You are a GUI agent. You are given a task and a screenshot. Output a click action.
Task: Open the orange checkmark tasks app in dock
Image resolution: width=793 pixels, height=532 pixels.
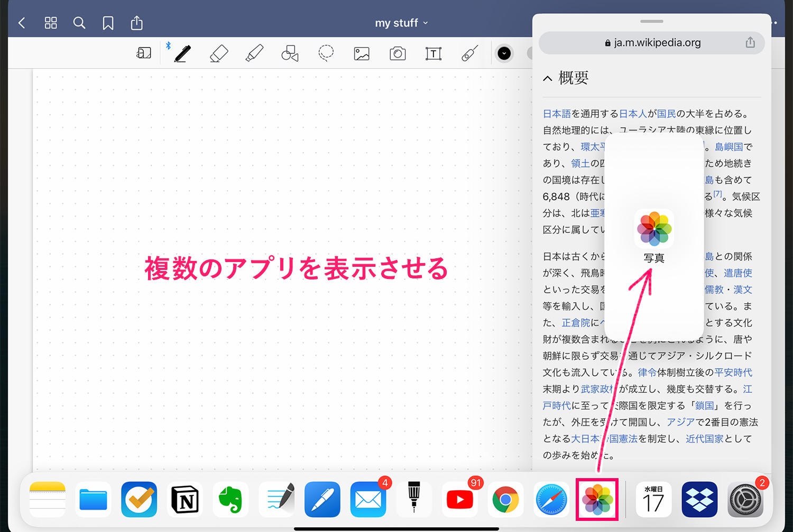(139, 499)
